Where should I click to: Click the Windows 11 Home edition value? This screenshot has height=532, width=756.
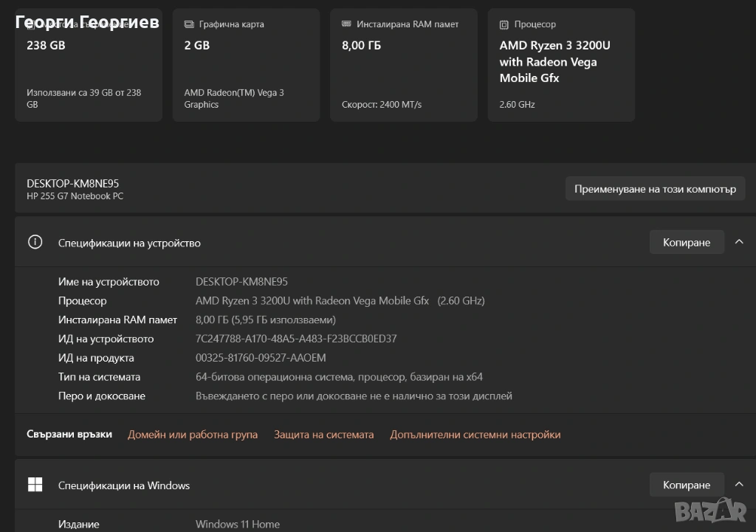(237, 524)
